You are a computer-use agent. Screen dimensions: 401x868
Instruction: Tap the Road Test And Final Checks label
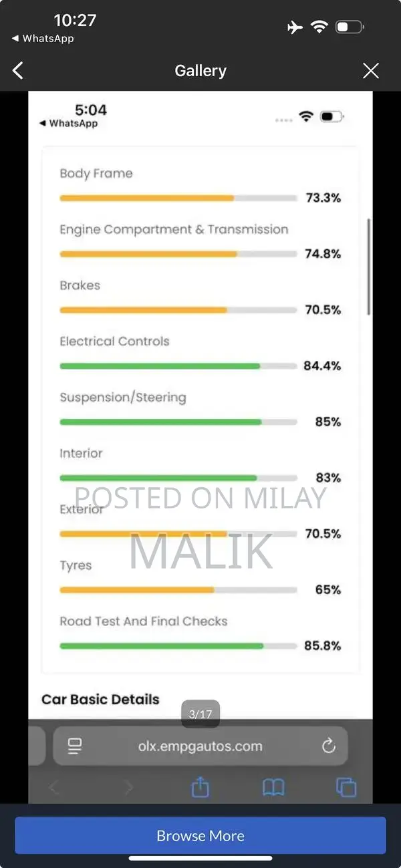[x=144, y=621]
